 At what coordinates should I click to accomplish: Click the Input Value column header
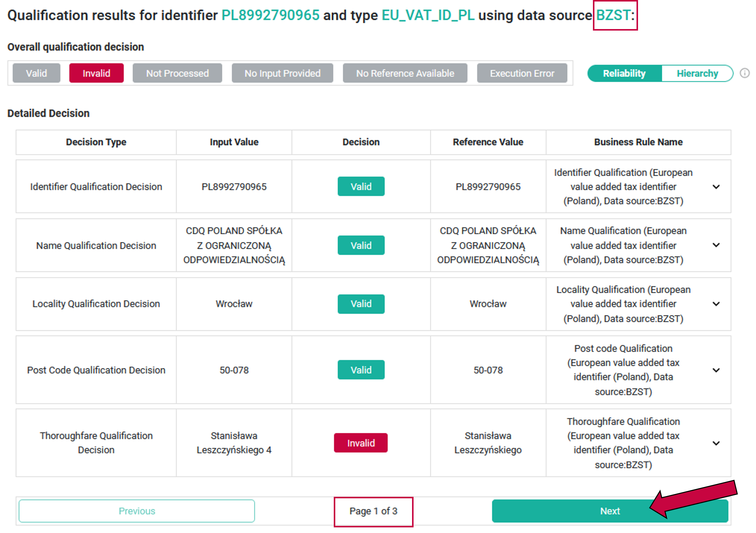click(x=234, y=142)
